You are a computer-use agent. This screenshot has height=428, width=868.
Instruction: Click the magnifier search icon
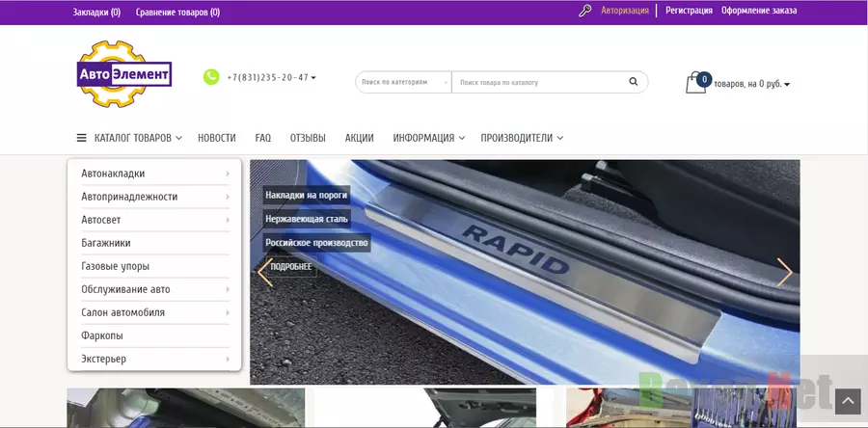pyautogui.click(x=634, y=82)
